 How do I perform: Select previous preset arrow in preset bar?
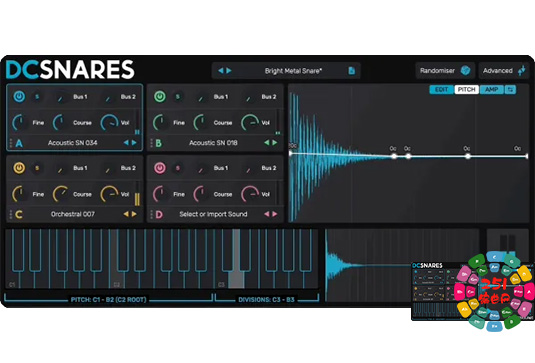coord(221,71)
